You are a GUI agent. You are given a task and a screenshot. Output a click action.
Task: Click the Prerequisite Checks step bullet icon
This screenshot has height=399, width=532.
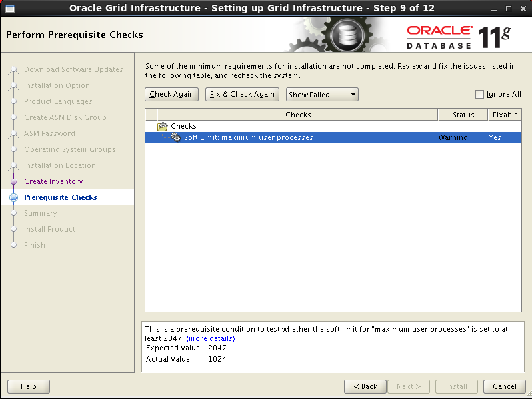13,197
